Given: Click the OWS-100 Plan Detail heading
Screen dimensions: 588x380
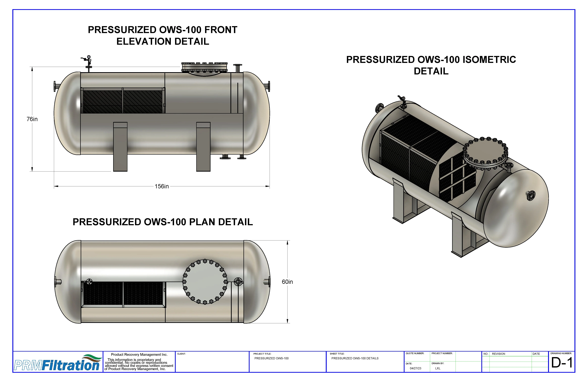Looking at the screenshot, I should pyautogui.click(x=163, y=222).
